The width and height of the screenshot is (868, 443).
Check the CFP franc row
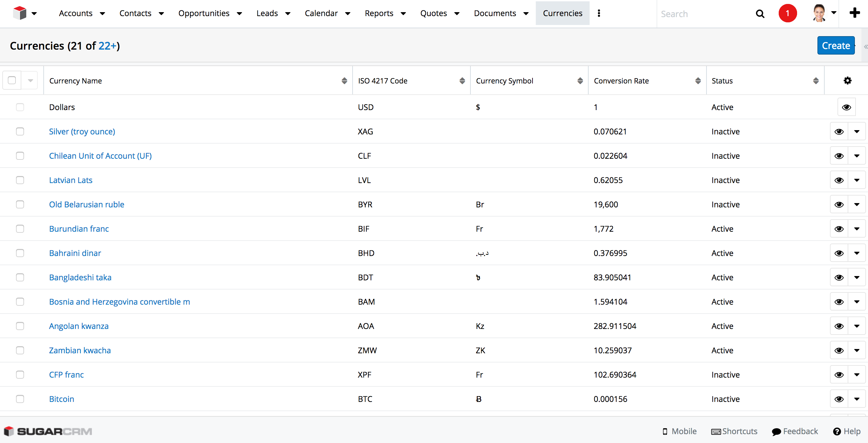[x=20, y=374]
